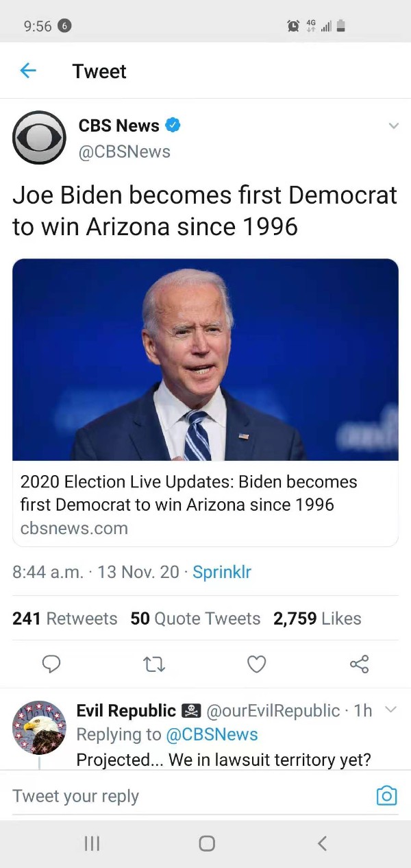The width and height of the screenshot is (411, 868).
Task: Expand the CBS News tweet options chevron
Action: [x=393, y=126]
